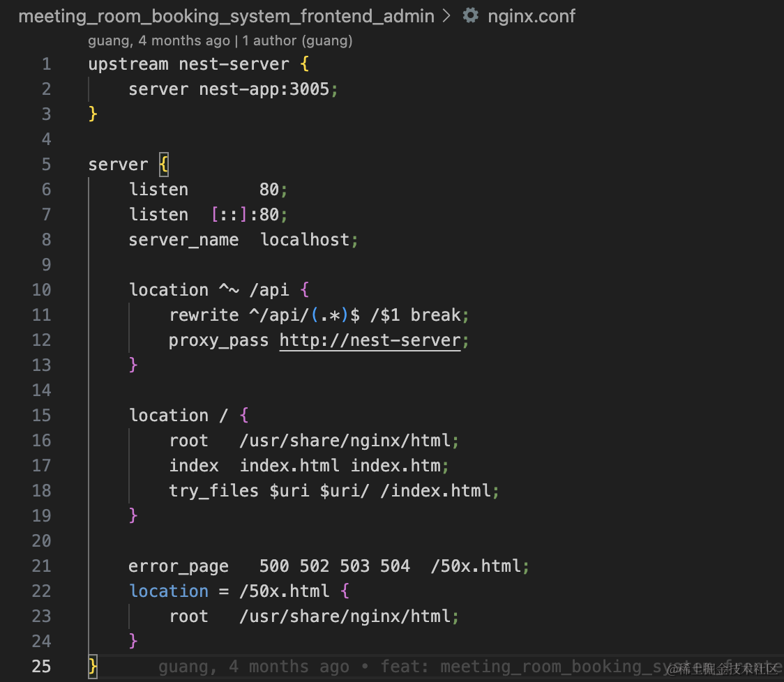The image size is (784, 682).
Task: Open the author blame info at the top
Action: pos(220,40)
